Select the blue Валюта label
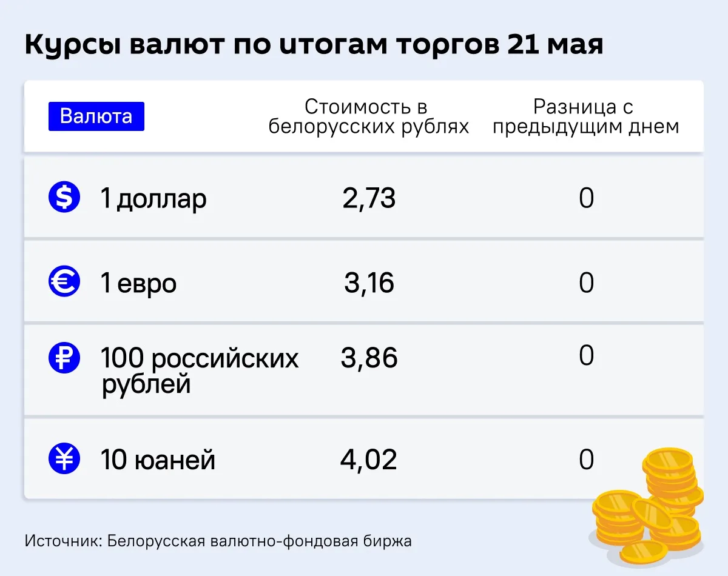This screenshot has height=576, width=728. click(x=96, y=116)
